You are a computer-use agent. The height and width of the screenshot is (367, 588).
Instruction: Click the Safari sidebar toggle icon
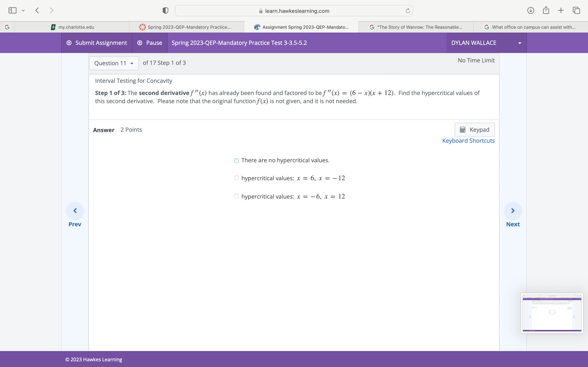point(12,10)
